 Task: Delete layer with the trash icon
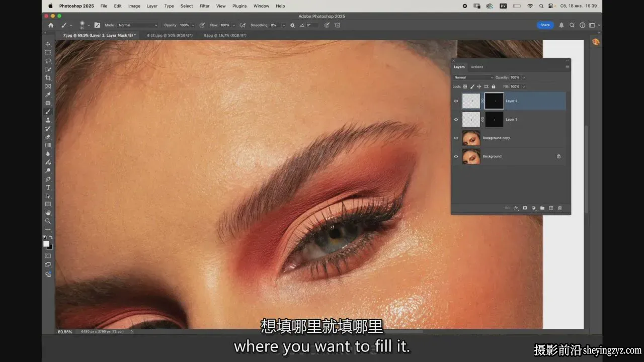(x=559, y=208)
